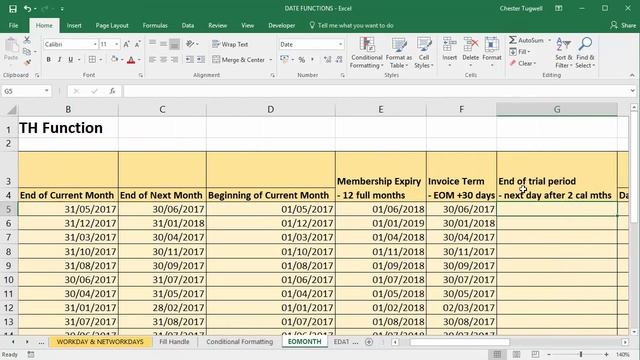Toggle Wrap Text
Screen dimensions: 640x360
(x=230, y=44)
